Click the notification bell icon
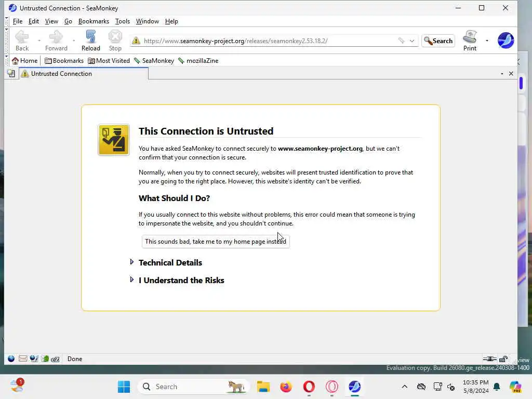532x399 pixels. click(497, 387)
